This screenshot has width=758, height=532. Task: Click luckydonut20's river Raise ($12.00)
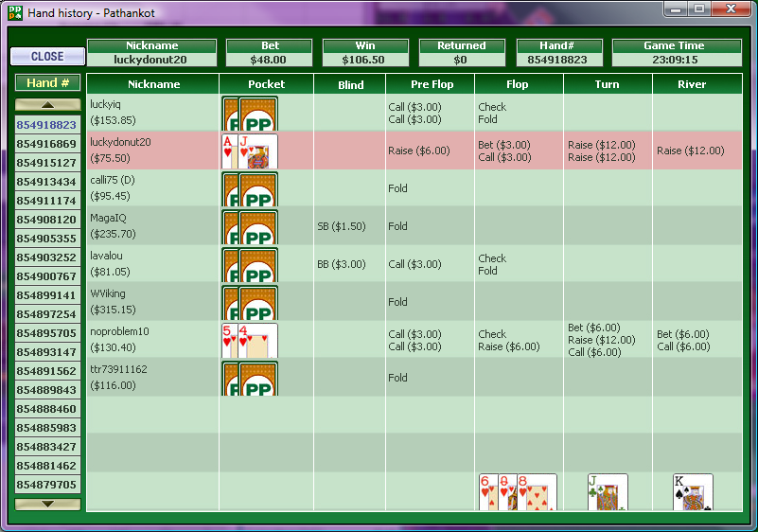[690, 151]
